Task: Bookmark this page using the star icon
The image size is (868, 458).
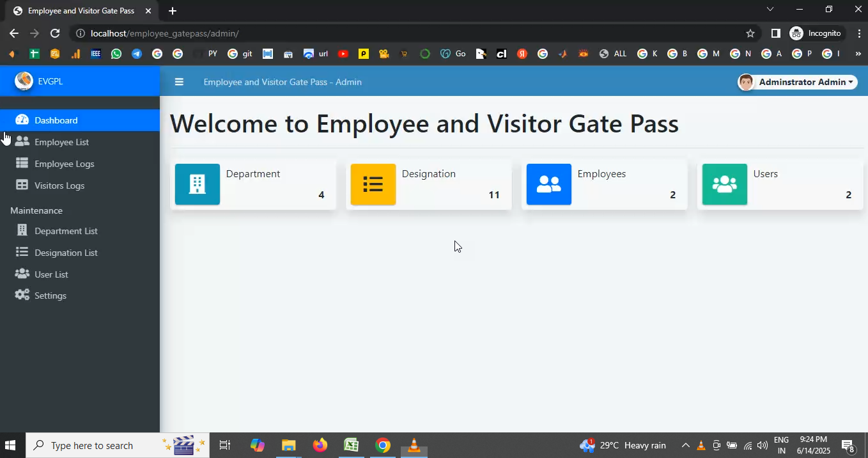Action: [750, 33]
